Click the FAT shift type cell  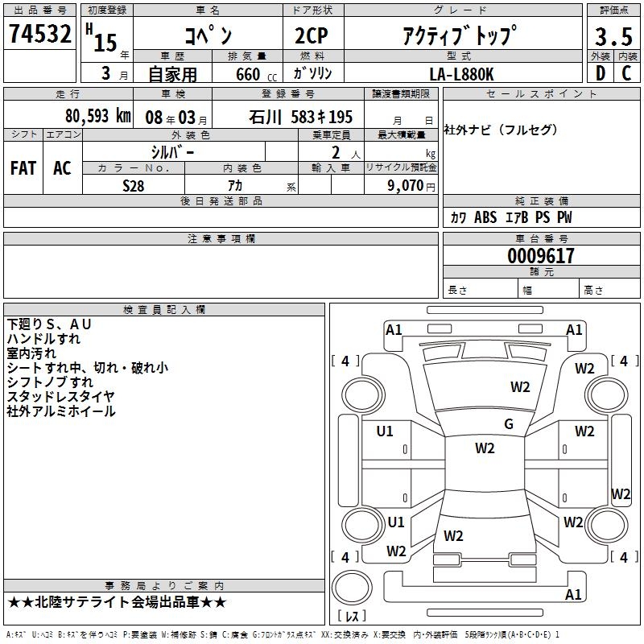point(23,167)
